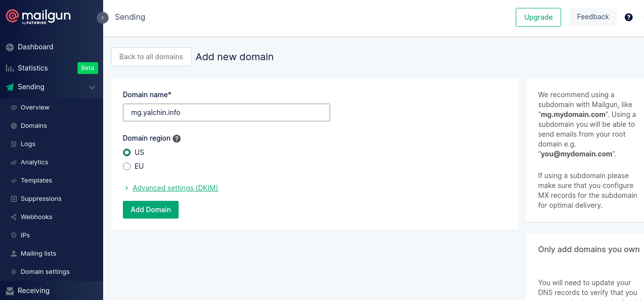
Task: Select the US domain region
Action: [127, 152]
